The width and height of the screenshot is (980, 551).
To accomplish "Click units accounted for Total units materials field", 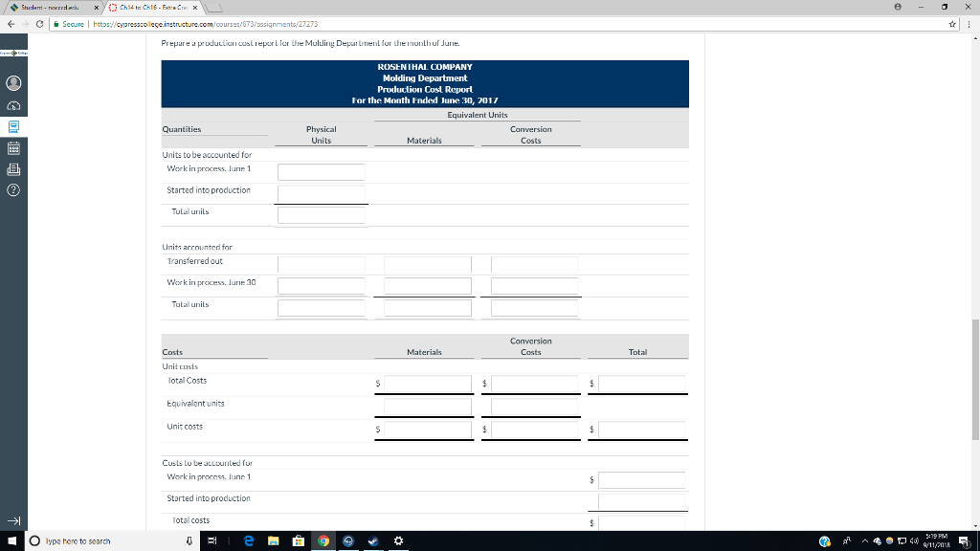I will pos(428,308).
